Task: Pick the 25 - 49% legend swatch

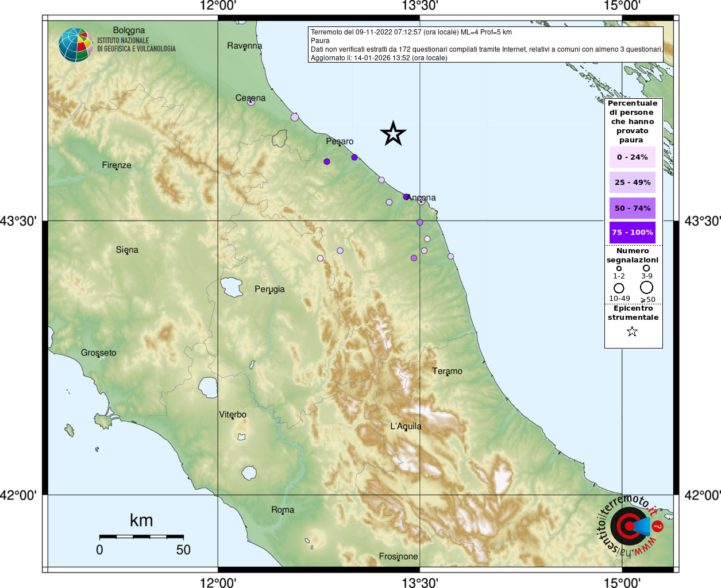Action: tap(632, 182)
